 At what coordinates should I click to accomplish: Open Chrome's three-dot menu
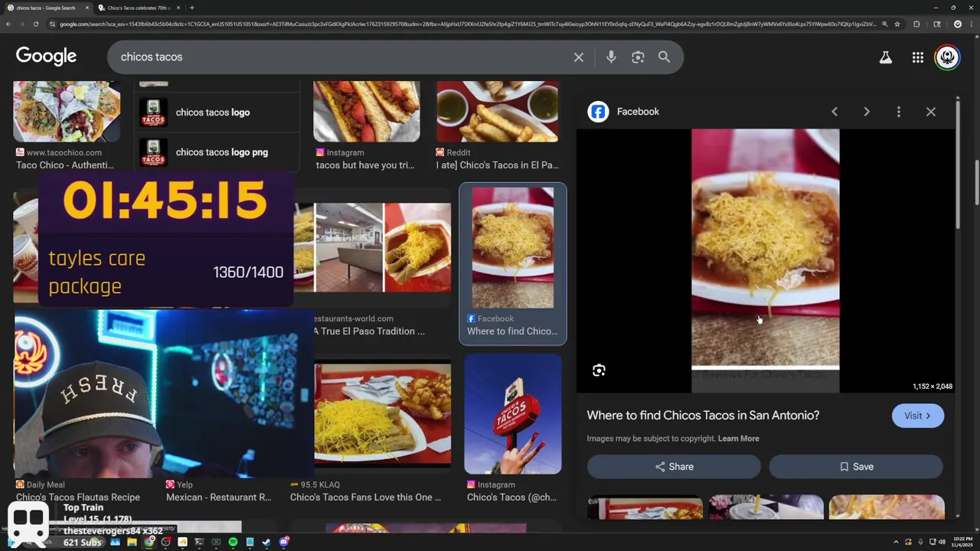pyautogui.click(x=972, y=24)
